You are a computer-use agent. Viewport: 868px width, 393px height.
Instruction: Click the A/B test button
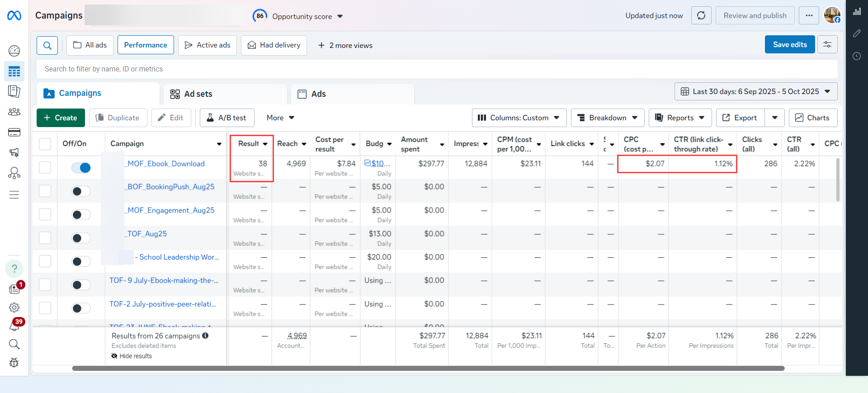point(227,118)
